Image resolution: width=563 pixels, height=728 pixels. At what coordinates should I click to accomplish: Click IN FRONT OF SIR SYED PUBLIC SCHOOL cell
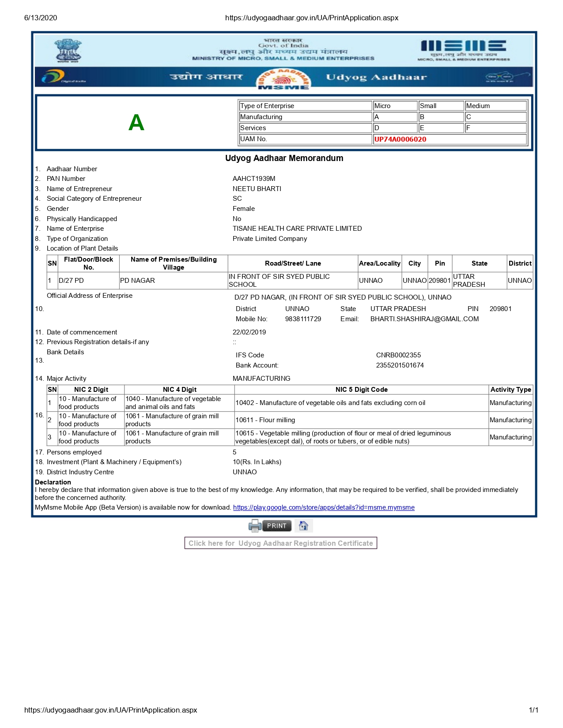293,281
